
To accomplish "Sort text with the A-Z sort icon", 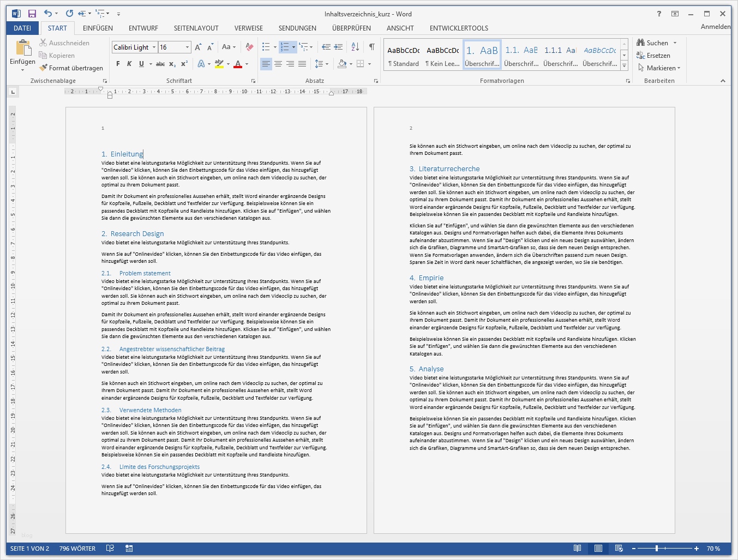I will click(x=355, y=47).
